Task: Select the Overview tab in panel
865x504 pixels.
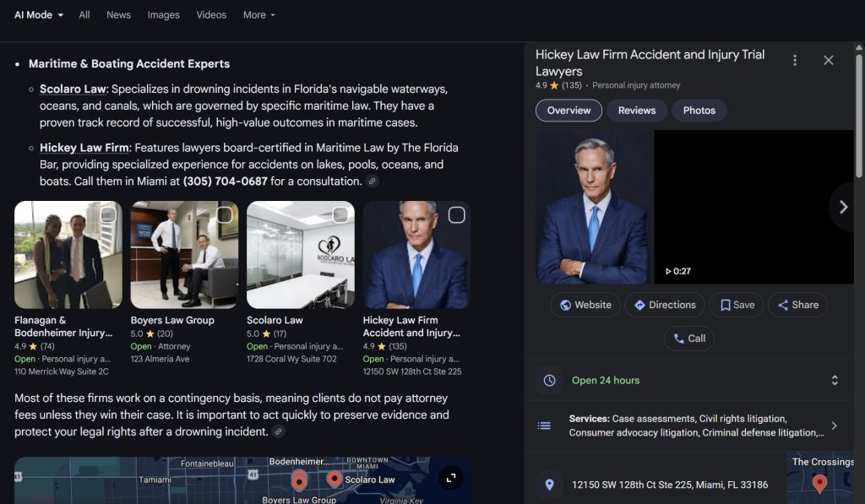Action: coord(569,111)
